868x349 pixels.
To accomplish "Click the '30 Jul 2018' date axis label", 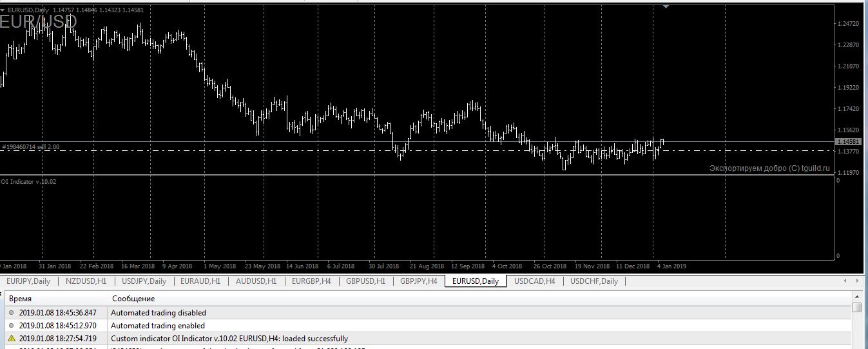I will click(384, 266).
